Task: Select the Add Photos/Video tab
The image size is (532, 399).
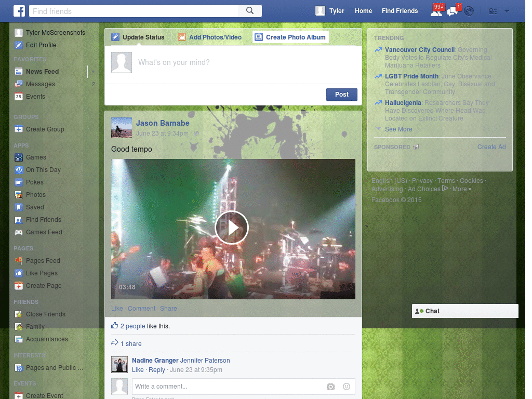Action: tap(210, 37)
